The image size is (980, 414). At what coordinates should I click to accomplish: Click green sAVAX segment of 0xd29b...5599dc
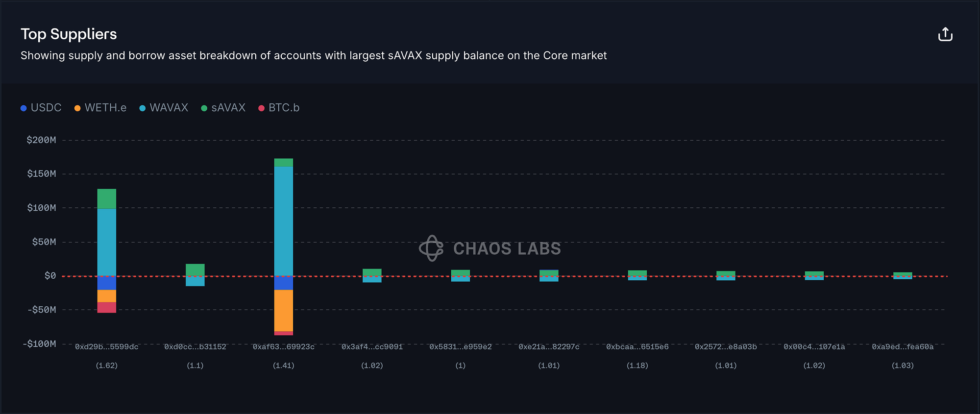pyautogui.click(x=107, y=199)
